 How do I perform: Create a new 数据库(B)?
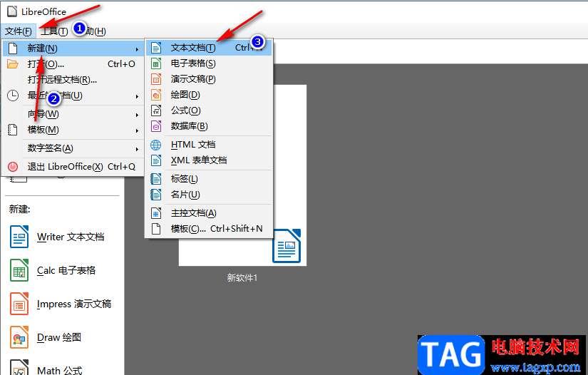[209, 126]
